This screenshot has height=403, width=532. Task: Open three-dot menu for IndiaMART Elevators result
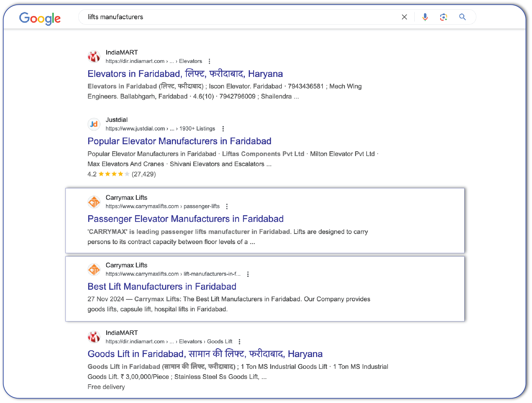[x=209, y=61]
